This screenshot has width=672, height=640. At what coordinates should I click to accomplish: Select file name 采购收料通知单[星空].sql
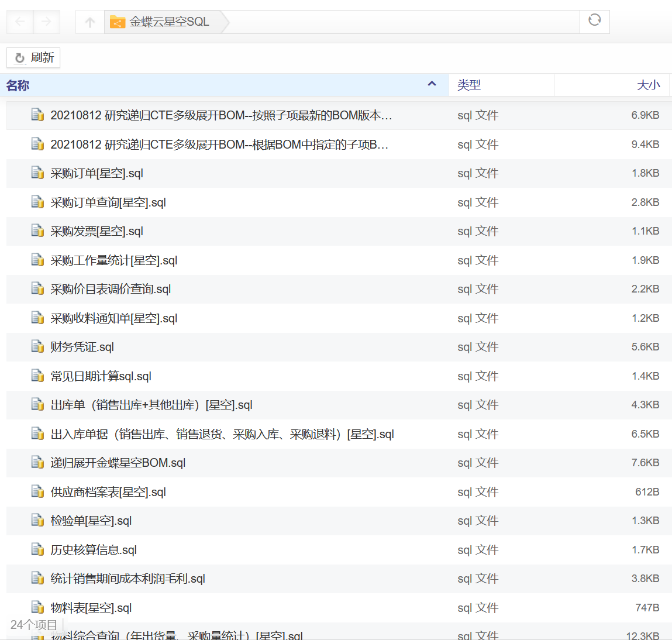pos(114,318)
